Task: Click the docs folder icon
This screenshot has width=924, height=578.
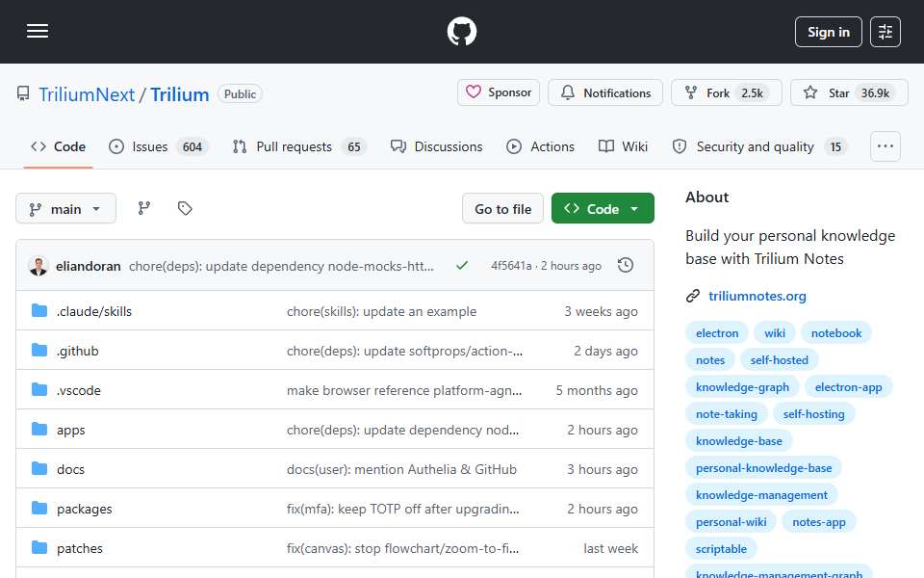Action: click(38, 469)
